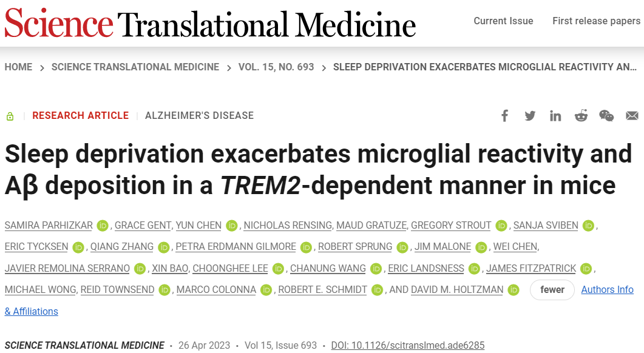The image size is (644, 353).
Task: Share article via WeChat
Action: (x=606, y=116)
